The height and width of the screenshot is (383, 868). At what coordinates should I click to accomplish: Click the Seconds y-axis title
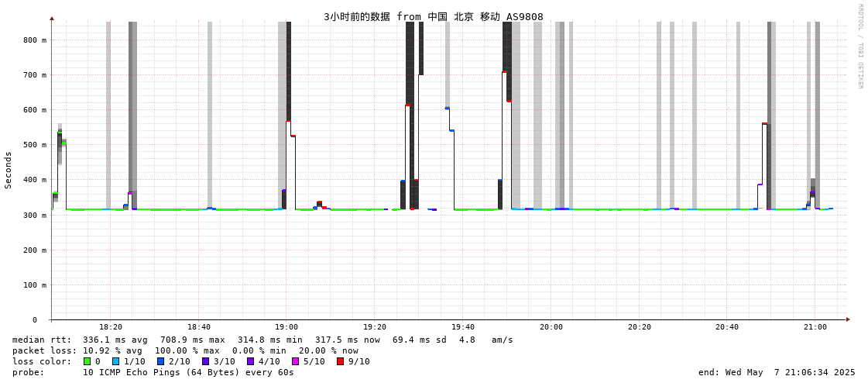pos(9,170)
